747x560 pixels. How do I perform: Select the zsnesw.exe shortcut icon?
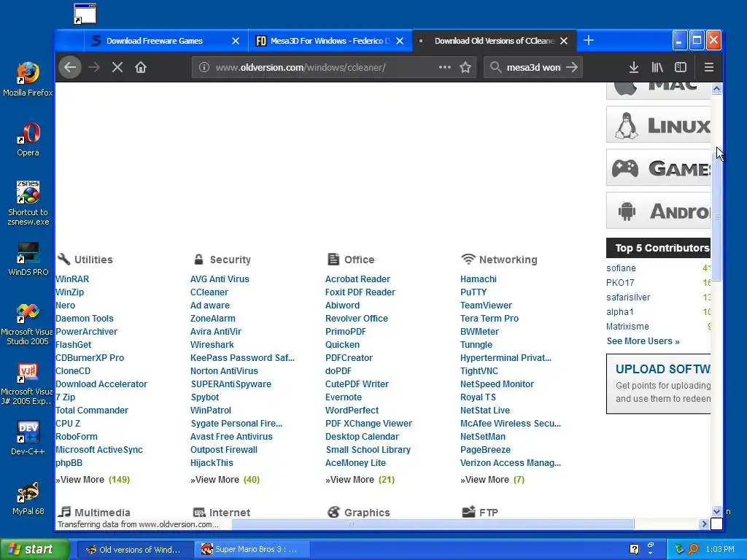click(x=28, y=203)
